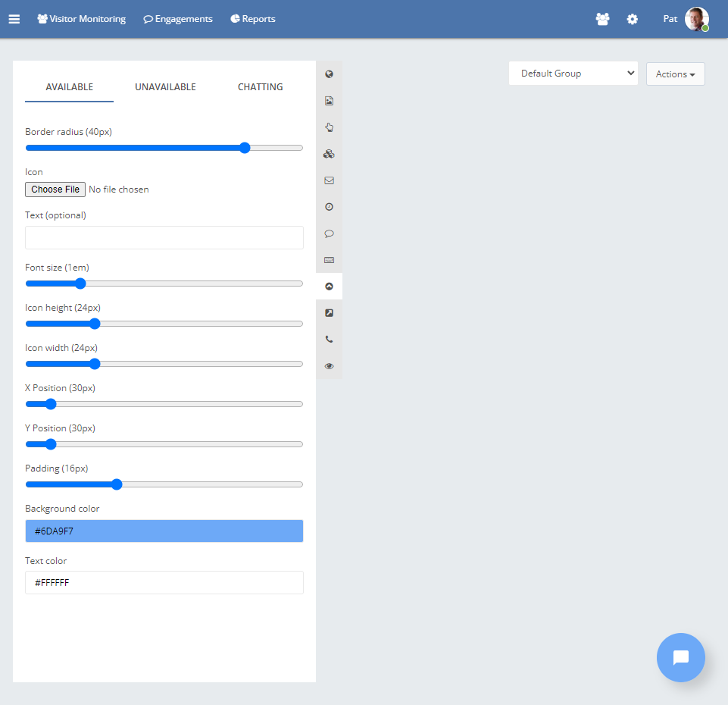Expand the Default Group dropdown

(573, 74)
